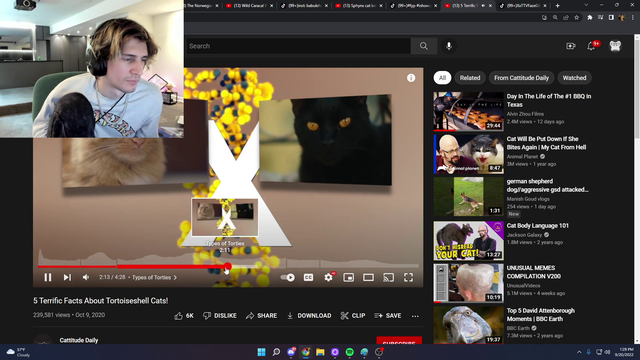Open the three-dot more actions menu
The height and width of the screenshot is (360, 640).
[x=415, y=316]
